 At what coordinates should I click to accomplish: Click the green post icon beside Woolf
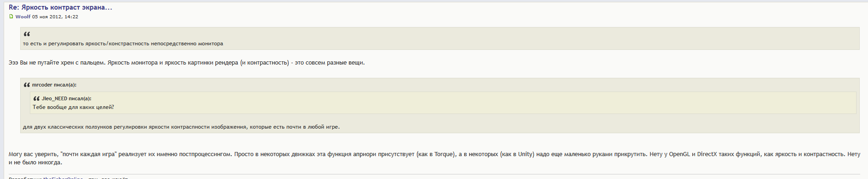11,16
